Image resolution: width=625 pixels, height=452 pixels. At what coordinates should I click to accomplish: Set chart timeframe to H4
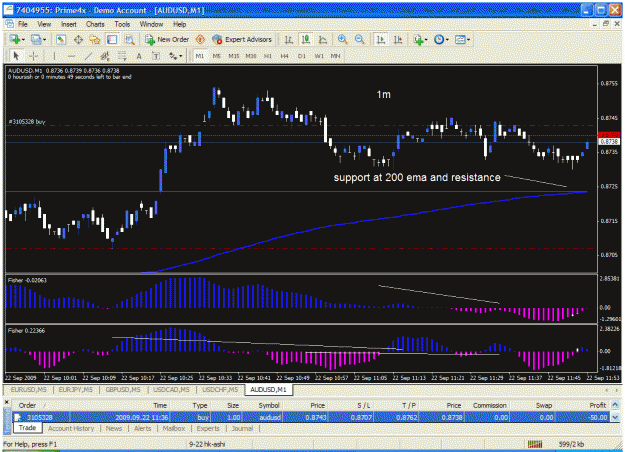tap(284, 56)
